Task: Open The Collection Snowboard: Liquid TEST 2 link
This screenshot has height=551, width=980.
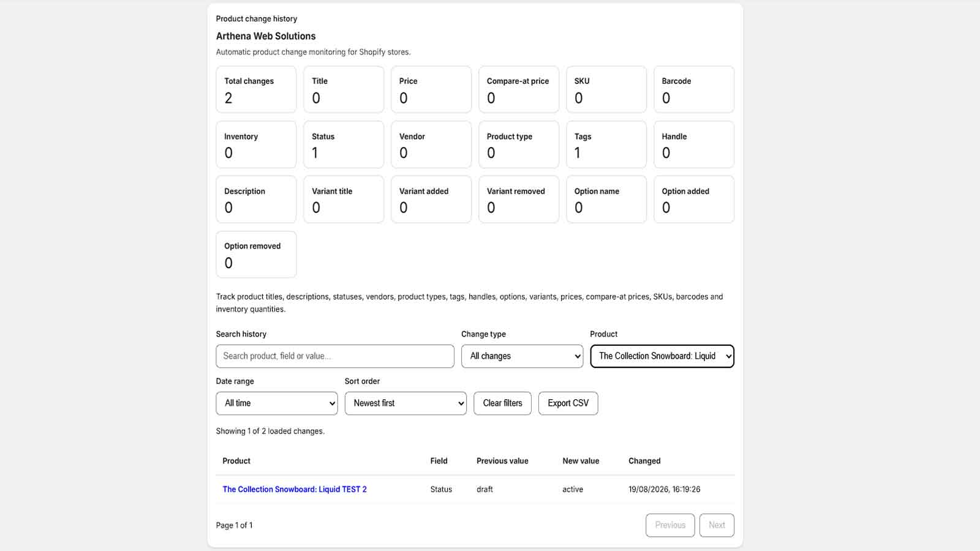Action: tap(295, 489)
